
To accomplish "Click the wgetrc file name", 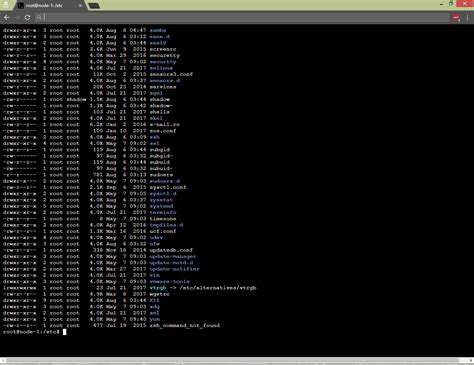I will tap(159, 294).
